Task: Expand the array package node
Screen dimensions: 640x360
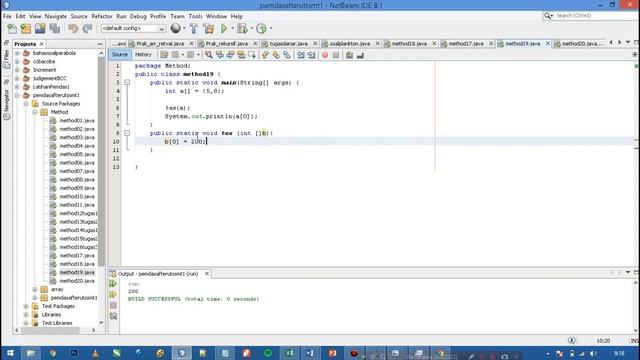Action: [x=35, y=289]
